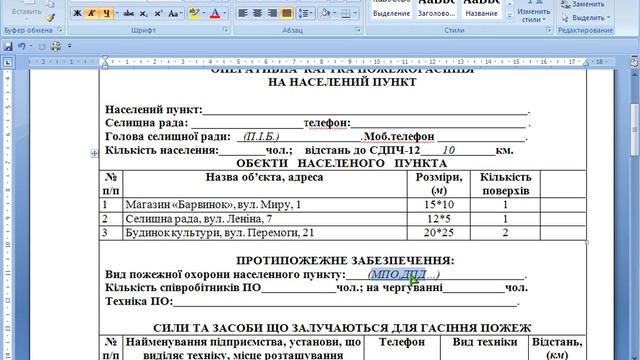Viewport: 640px width, 360px height.
Task: Click cell 'Селищна рада, вул. Леніна, 7'
Action: [x=265, y=219]
